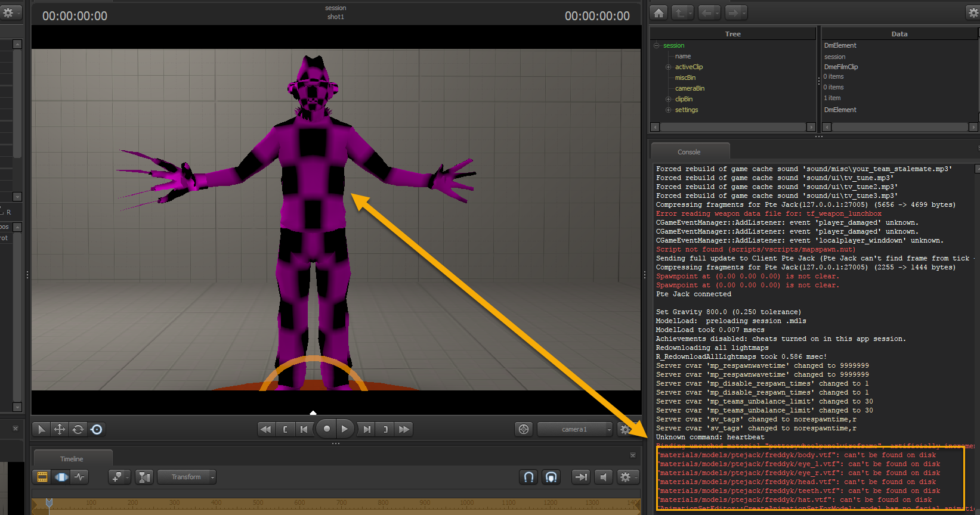
Task: Open animation set editor gear menu
Action: pos(10,13)
